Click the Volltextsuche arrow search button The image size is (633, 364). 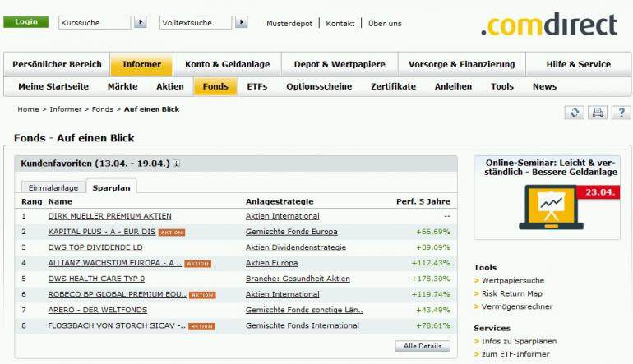pos(241,22)
